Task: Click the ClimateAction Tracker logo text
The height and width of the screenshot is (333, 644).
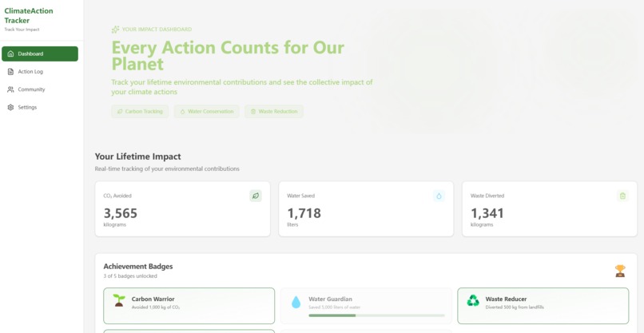Action: (x=29, y=16)
